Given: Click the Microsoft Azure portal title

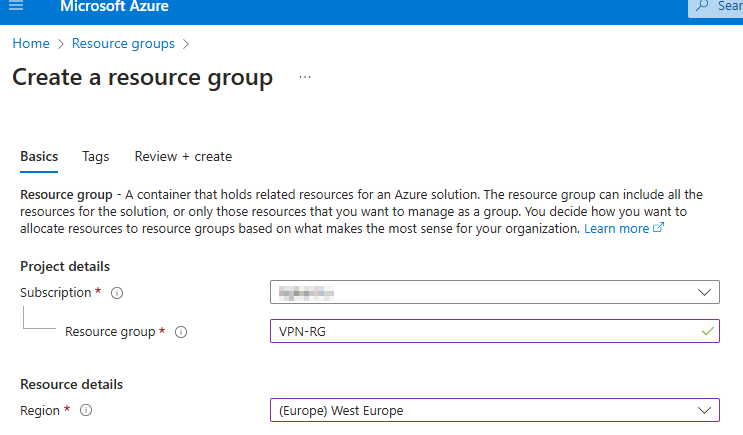Looking at the screenshot, I should (x=114, y=7).
